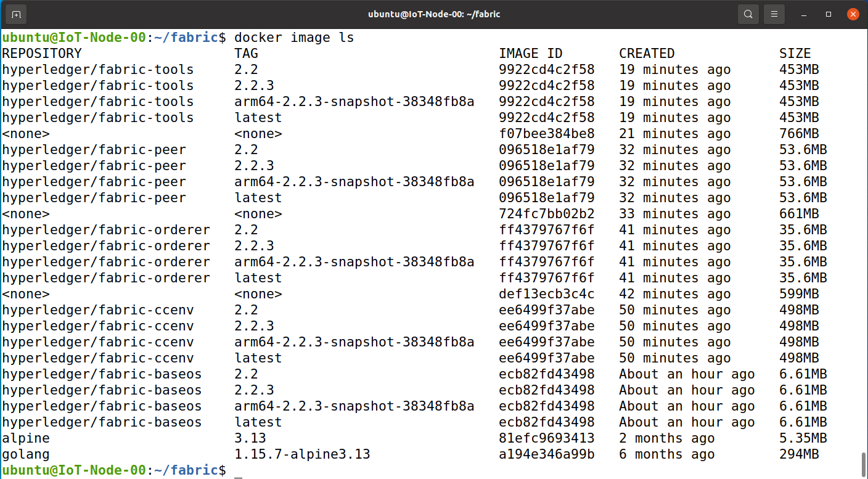The width and height of the screenshot is (868, 479).
Task: Click image ID ff4379767f6f in fabric-orderer latest row
Action: pos(547,278)
